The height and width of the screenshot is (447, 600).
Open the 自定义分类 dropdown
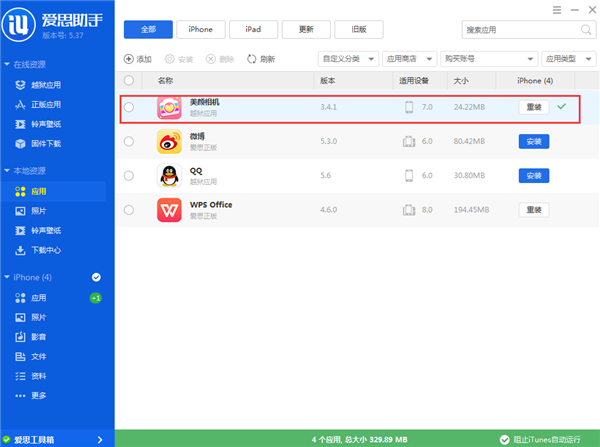click(348, 59)
